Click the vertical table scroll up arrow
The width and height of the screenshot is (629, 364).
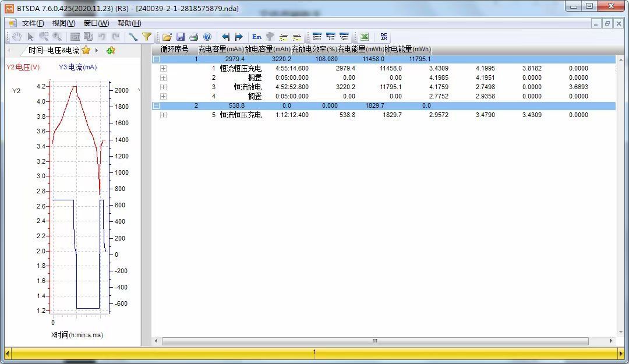(621, 60)
